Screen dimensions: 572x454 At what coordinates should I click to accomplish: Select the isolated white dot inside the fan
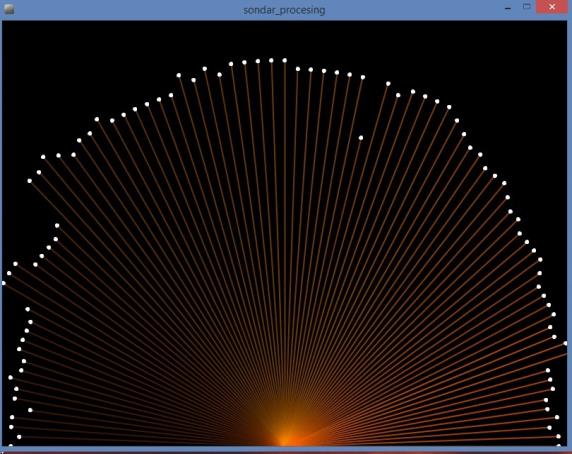[361, 138]
